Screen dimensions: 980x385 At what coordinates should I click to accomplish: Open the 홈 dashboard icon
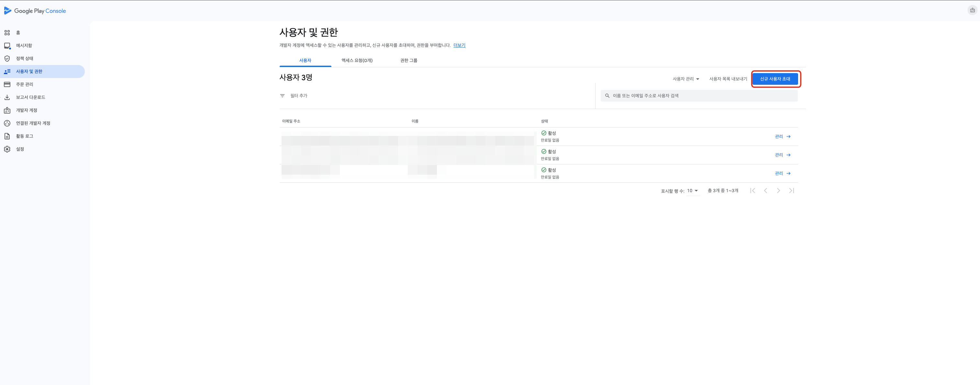click(7, 33)
